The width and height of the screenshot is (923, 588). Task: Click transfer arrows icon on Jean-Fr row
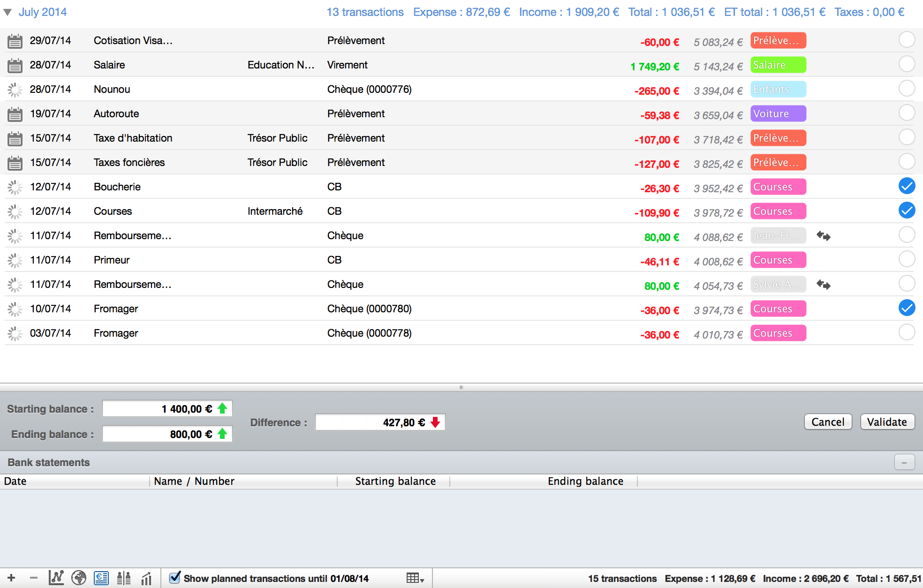[824, 236]
